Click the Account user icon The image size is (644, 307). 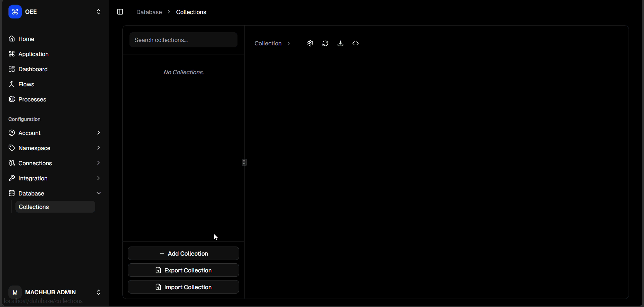point(12,133)
